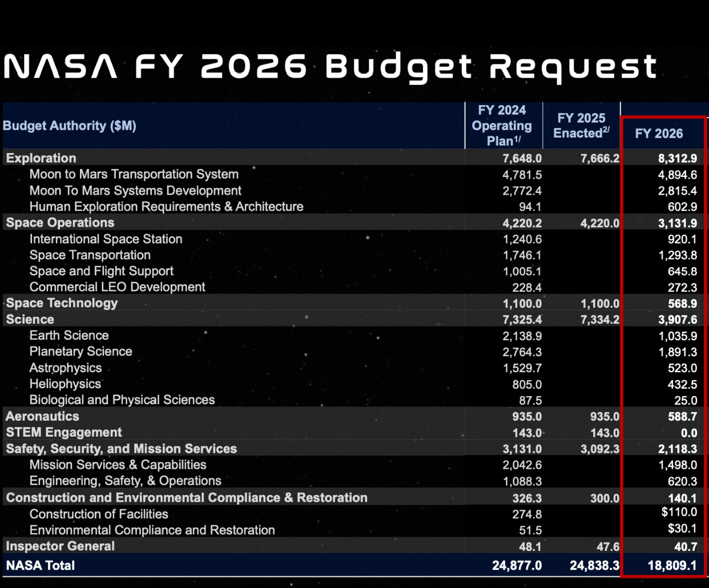The width and height of the screenshot is (709, 588).
Task: Select Commercial LEO FY 2026 value 272.3
Action: pos(682,288)
